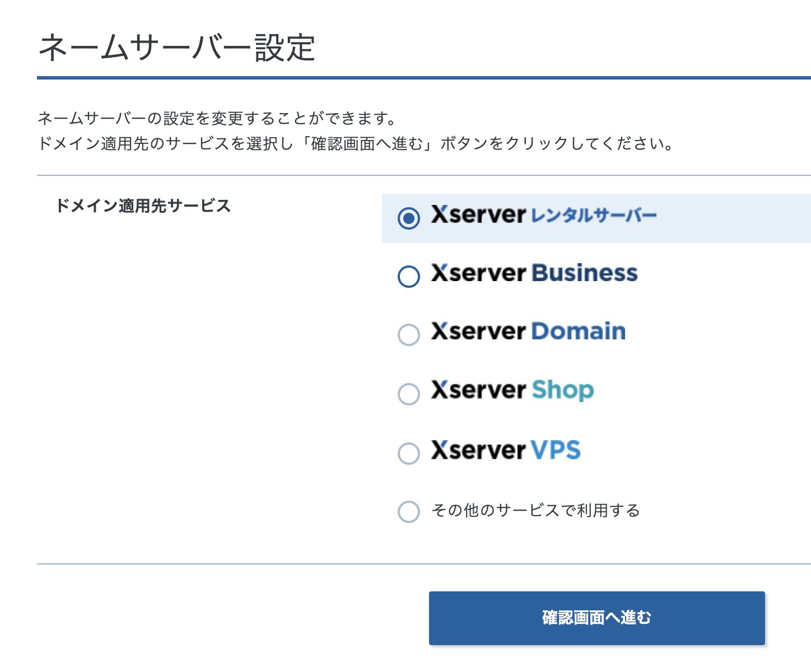Select the Xserver VPS radio button
This screenshot has width=811, height=672.
coord(409,454)
